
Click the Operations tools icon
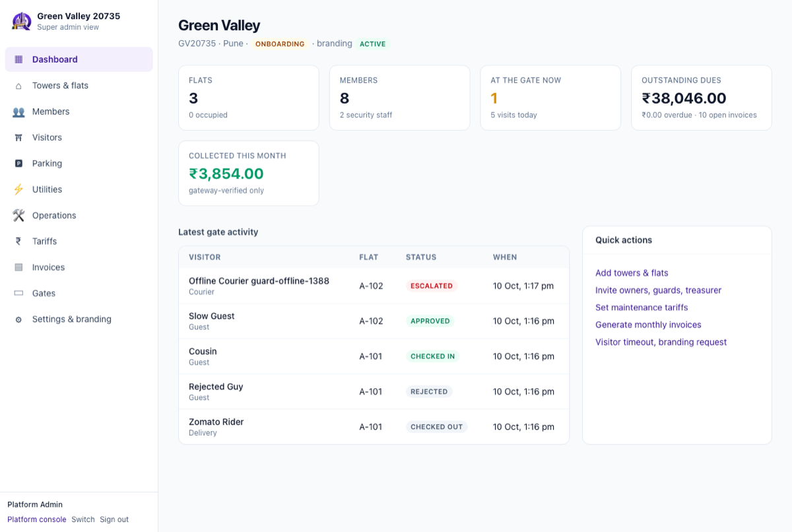tap(18, 215)
